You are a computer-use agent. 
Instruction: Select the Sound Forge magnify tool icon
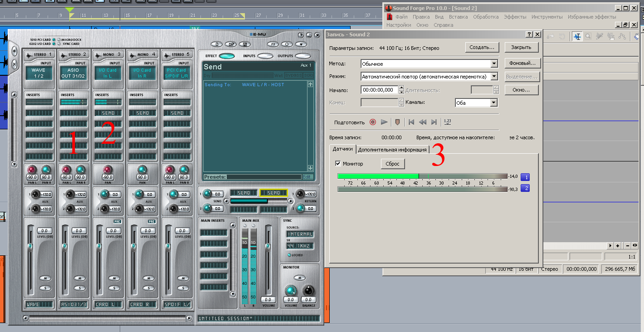pos(588,36)
